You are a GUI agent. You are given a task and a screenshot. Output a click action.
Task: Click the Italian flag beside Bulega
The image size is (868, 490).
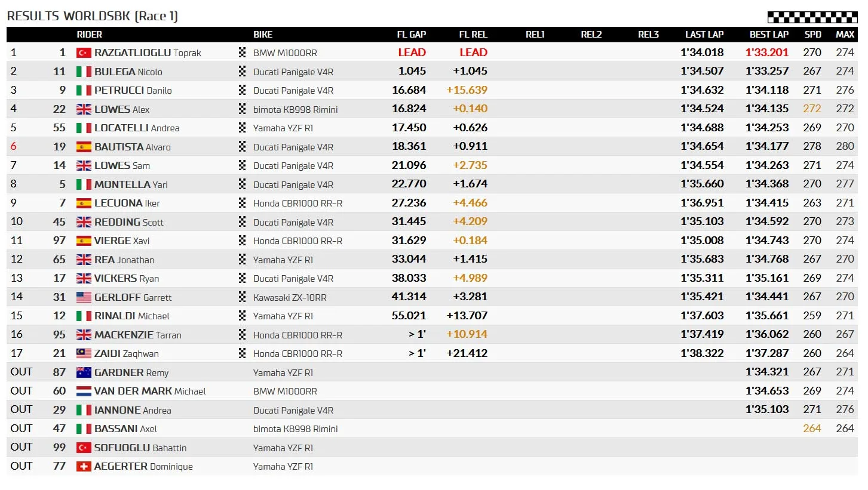(84, 72)
